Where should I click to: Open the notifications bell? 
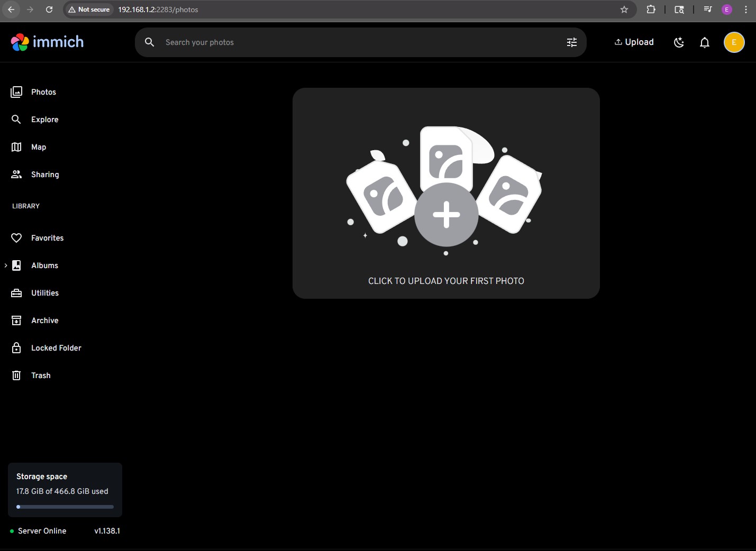[x=705, y=42]
